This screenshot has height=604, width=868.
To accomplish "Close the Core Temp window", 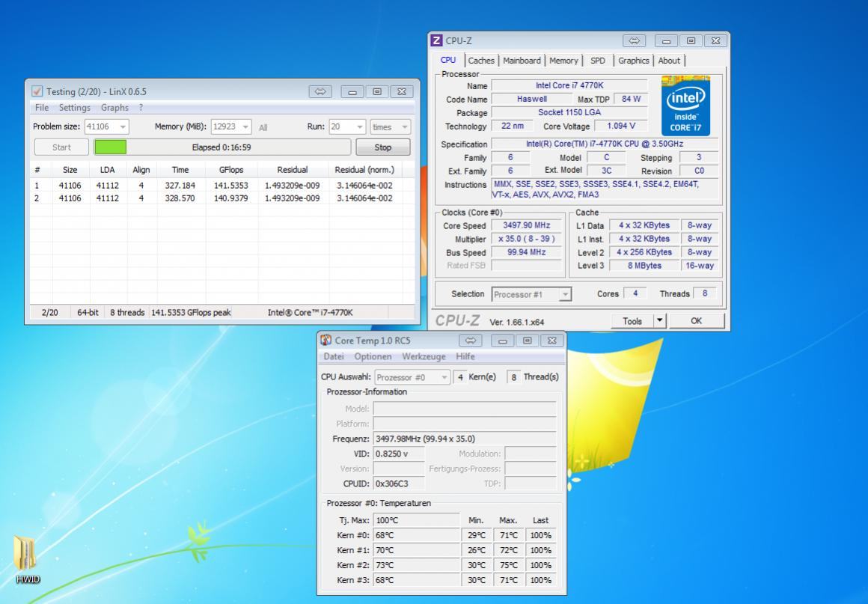I will tap(552, 340).
